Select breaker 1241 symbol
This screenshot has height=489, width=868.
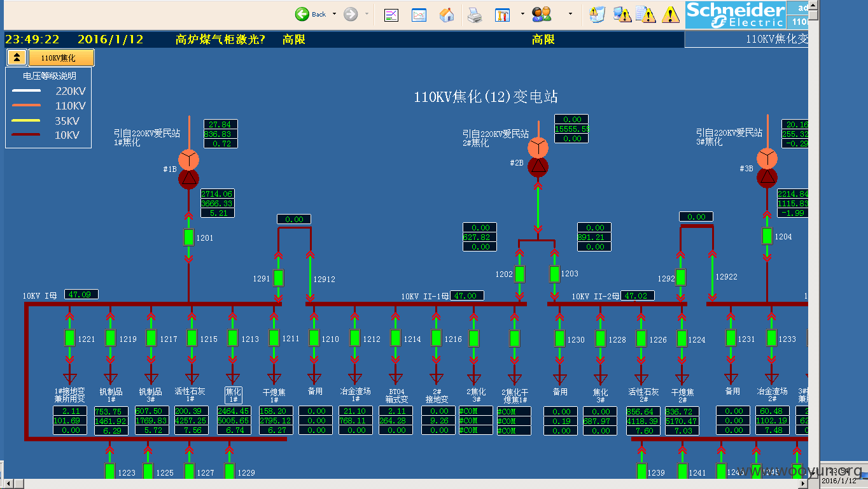pyautogui.click(x=682, y=471)
